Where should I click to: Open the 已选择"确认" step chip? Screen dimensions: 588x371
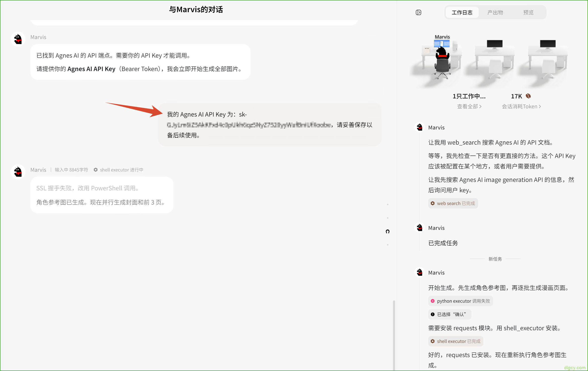(x=450, y=314)
